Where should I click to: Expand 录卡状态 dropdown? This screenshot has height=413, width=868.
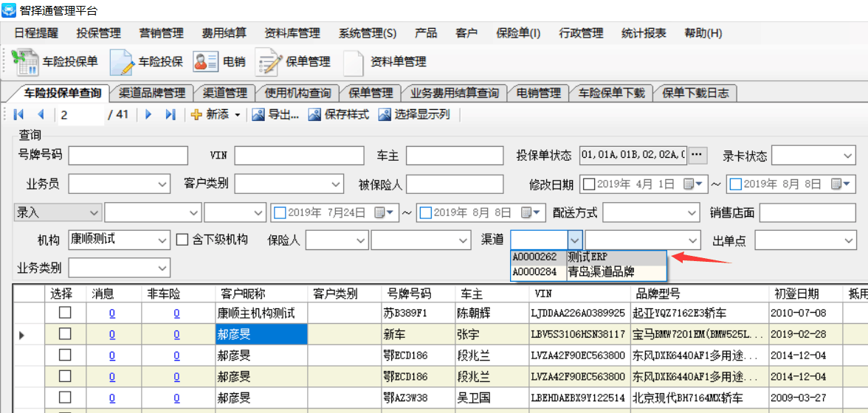tap(848, 156)
